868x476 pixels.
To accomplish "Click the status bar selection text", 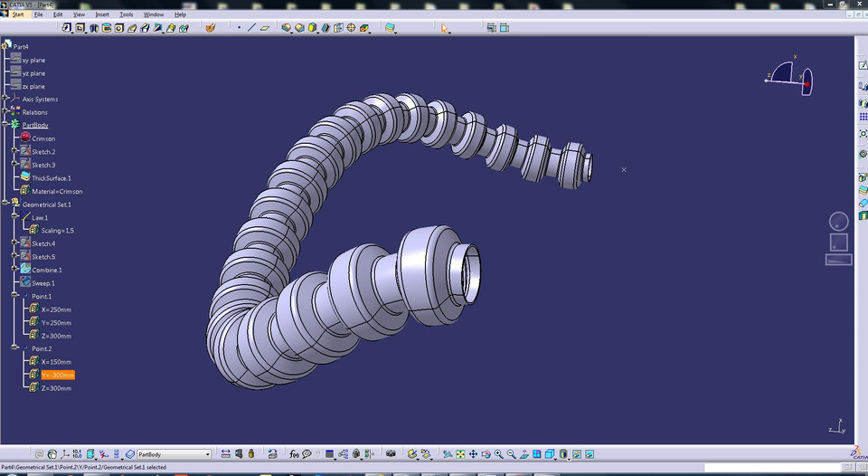I will pos(83,467).
